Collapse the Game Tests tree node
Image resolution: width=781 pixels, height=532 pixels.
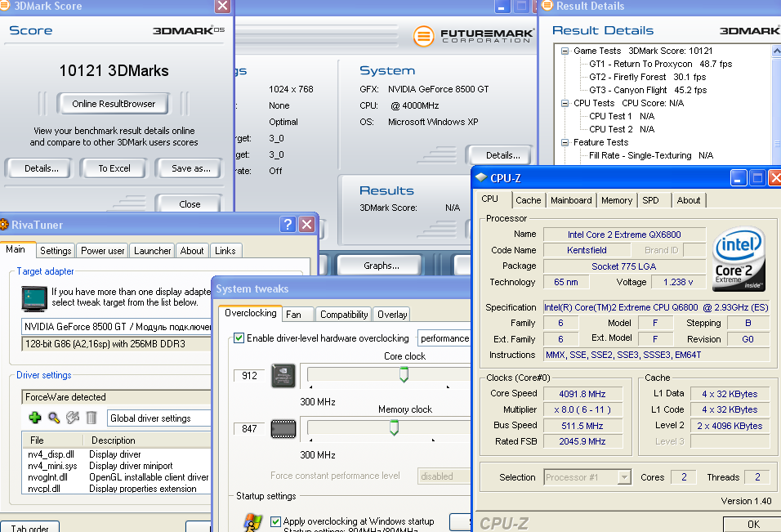pos(565,51)
